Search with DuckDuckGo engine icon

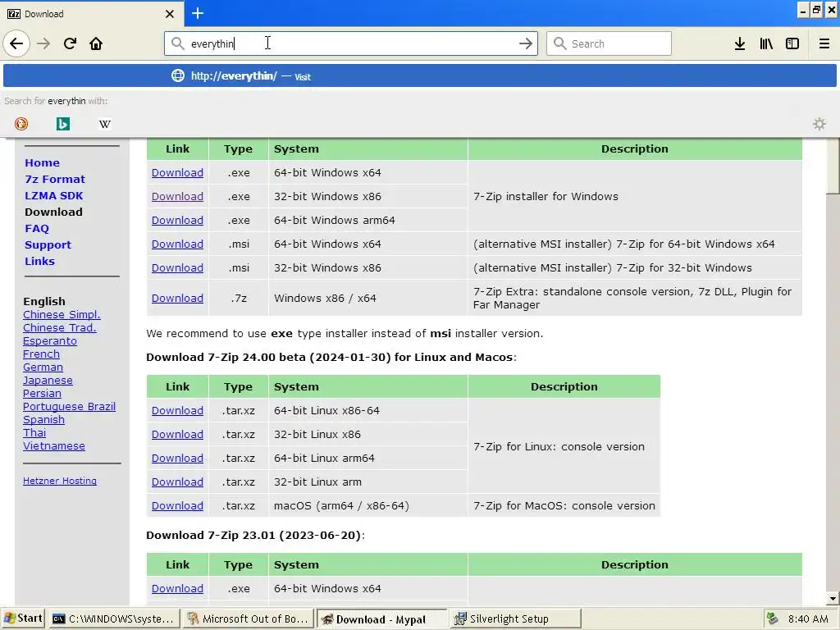point(21,124)
